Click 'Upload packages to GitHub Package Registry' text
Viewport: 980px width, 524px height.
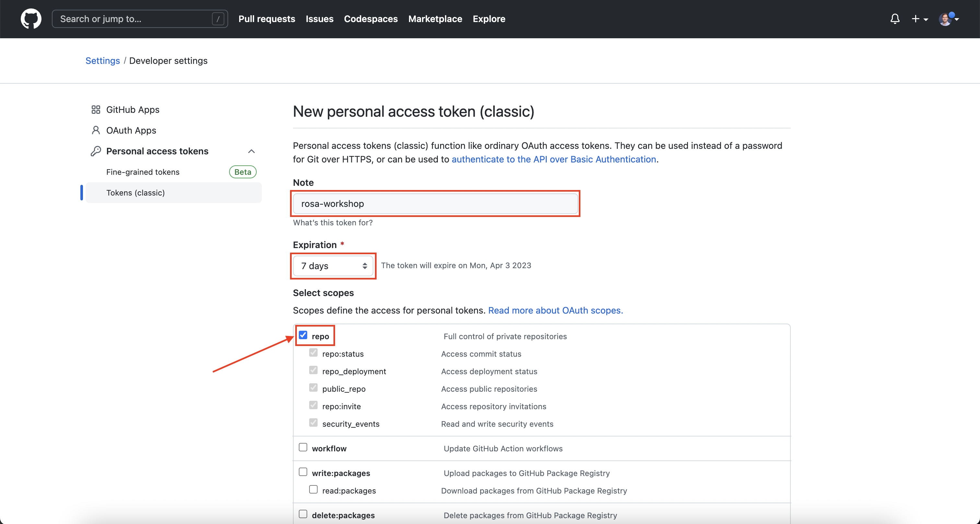click(x=527, y=473)
